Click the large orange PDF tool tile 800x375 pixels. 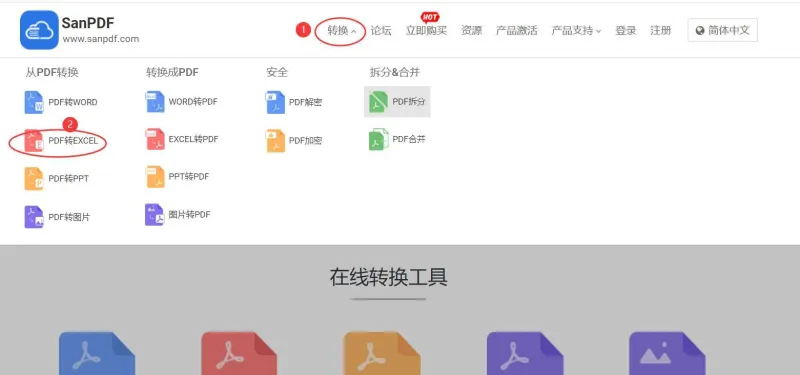382,354
